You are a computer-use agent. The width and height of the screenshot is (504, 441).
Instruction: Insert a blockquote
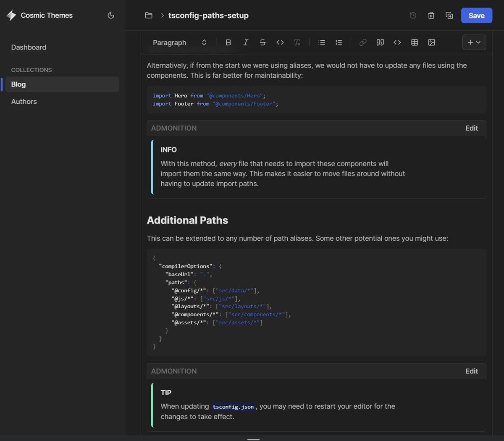(x=380, y=42)
